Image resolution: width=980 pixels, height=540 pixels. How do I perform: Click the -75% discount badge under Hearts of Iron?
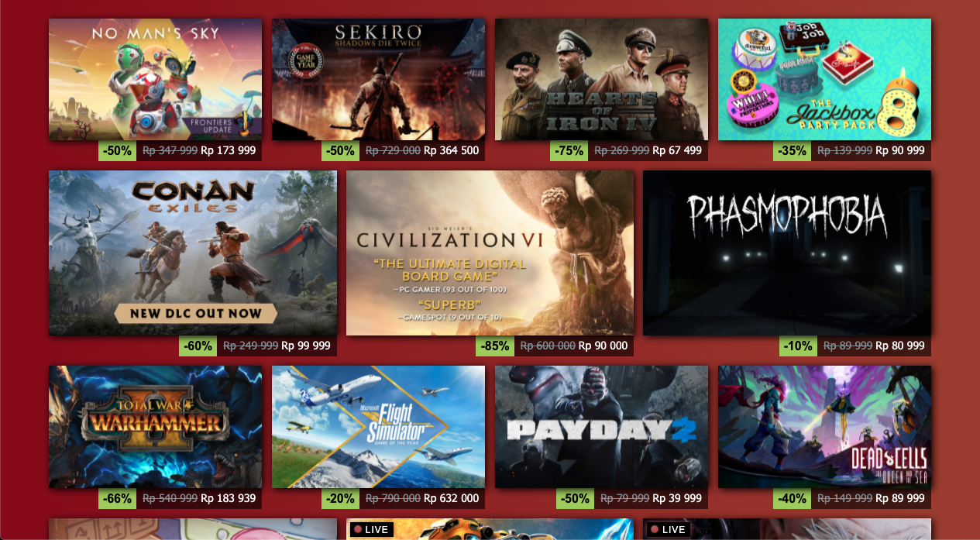[x=569, y=151]
